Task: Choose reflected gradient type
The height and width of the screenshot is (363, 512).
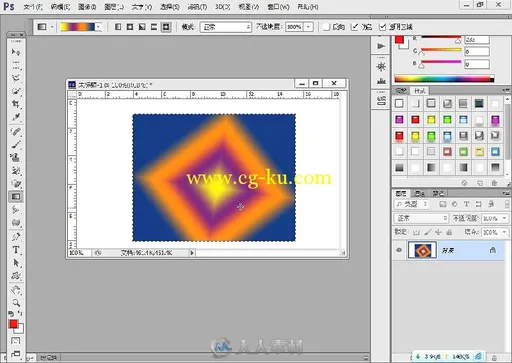Action: (x=154, y=27)
